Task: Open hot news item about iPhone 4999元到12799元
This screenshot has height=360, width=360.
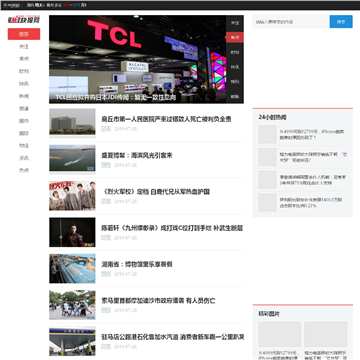Action: (x=312, y=134)
